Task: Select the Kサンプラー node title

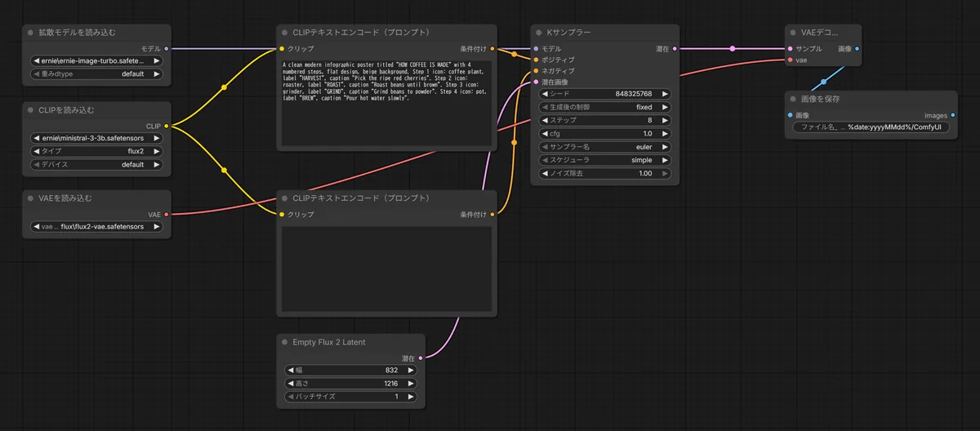Action: pyautogui.click(x=568, y=33)
